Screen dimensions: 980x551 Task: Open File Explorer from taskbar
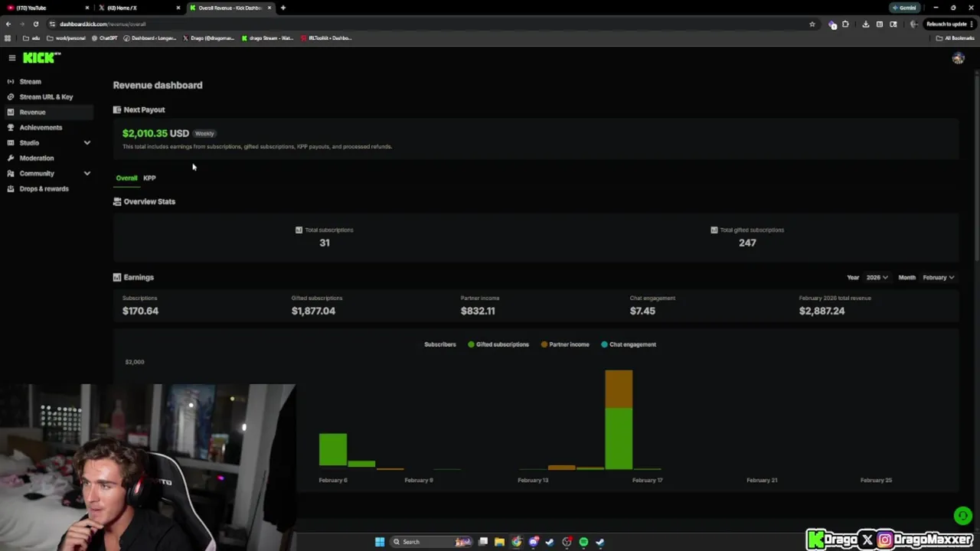pyautogui.click(x=499, y=542)
